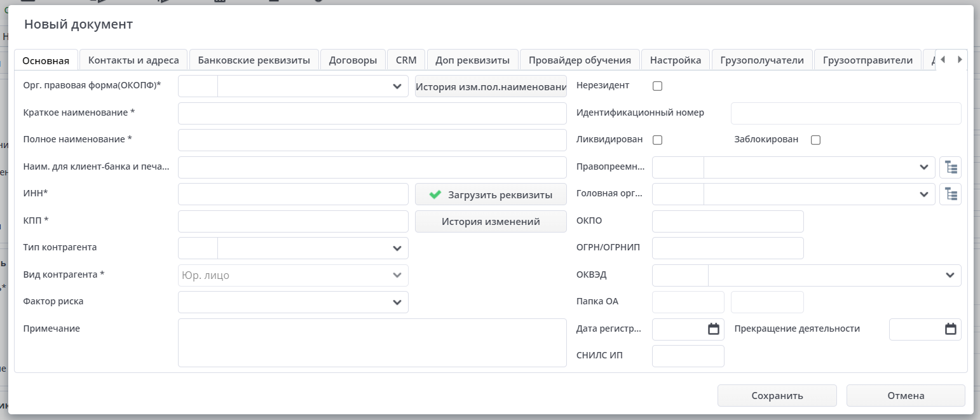The width and height of the screenshot is (980, 420).
Task: Click the История изменений button
Action: 491,221
